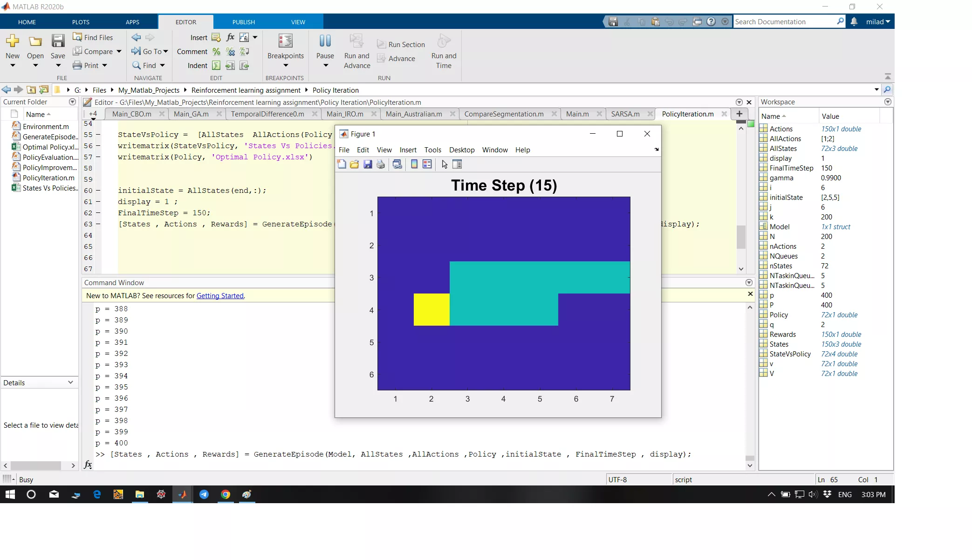
Task: Switch to the SARSA.m editor tab
Action: [625, 114]
